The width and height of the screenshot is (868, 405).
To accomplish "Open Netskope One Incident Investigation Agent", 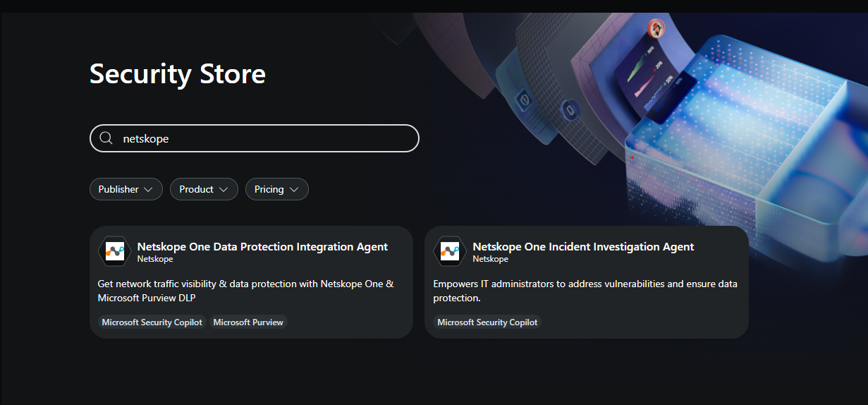I will [x=583, y=246].
